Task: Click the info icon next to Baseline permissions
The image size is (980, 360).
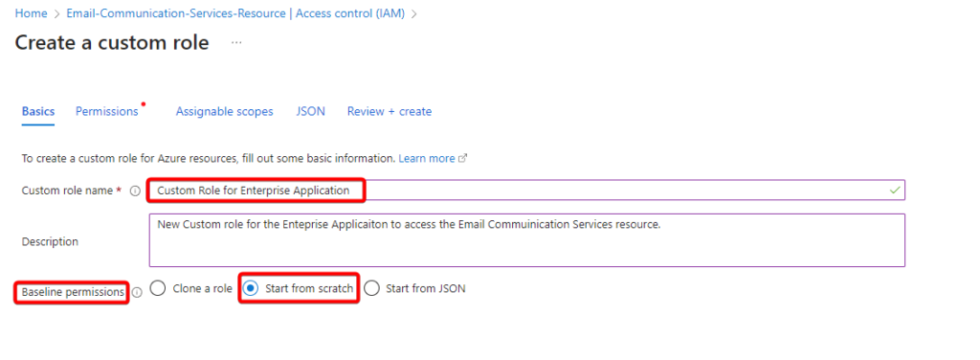Action: tap(137, 293)
